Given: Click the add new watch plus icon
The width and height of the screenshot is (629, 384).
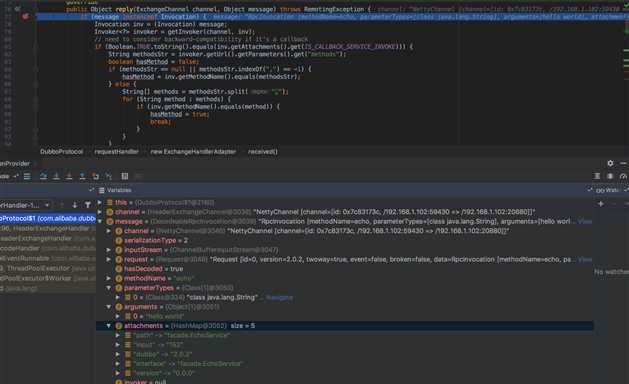Looking at the screenshot, I should coord(601,204).
